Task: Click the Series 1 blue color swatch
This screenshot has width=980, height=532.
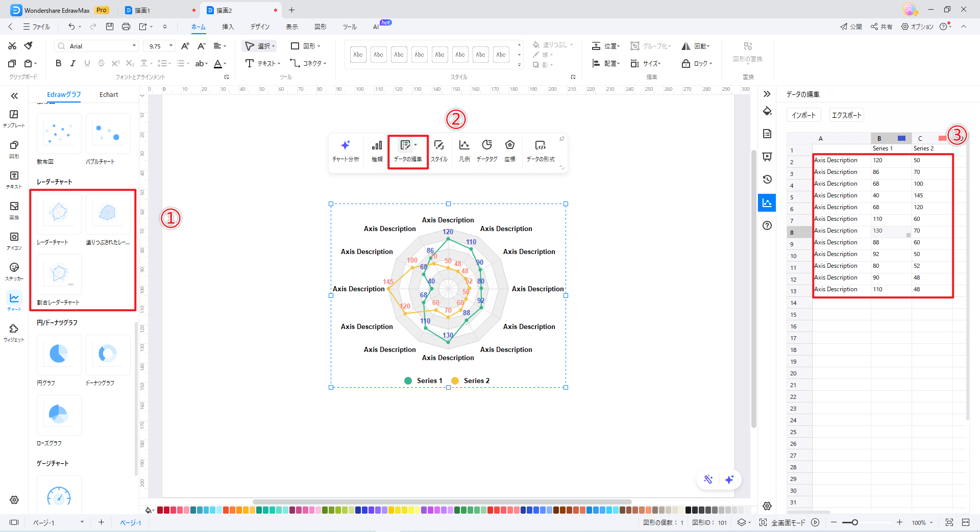Action: (x=901, y=138)
